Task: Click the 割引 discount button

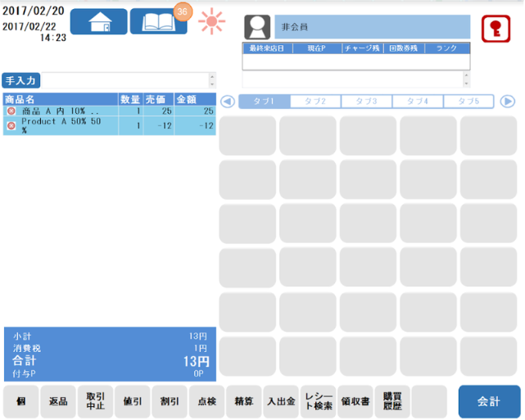Action: tap(170, 402)
